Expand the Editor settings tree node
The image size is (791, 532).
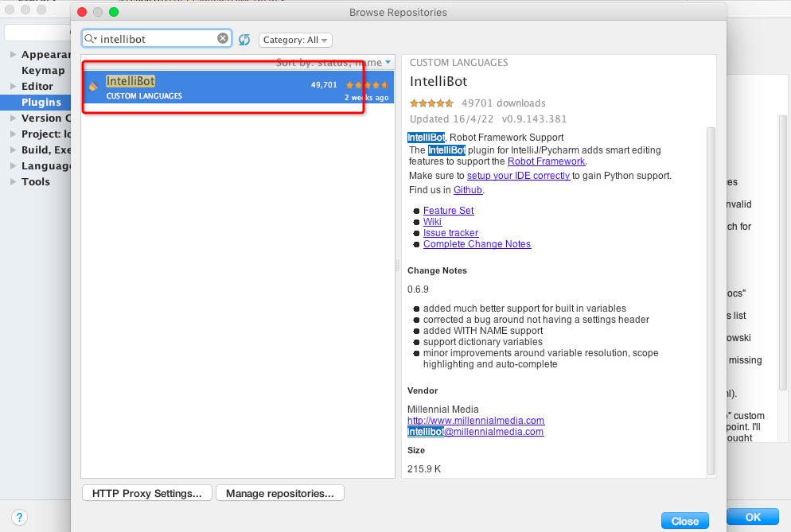click(x=13, y=87)
